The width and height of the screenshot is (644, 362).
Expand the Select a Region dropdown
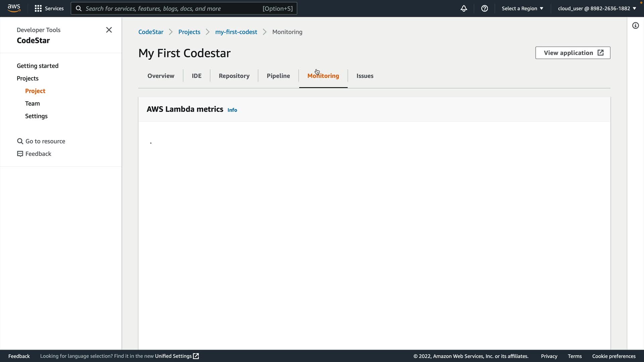(x=522, y=8)
